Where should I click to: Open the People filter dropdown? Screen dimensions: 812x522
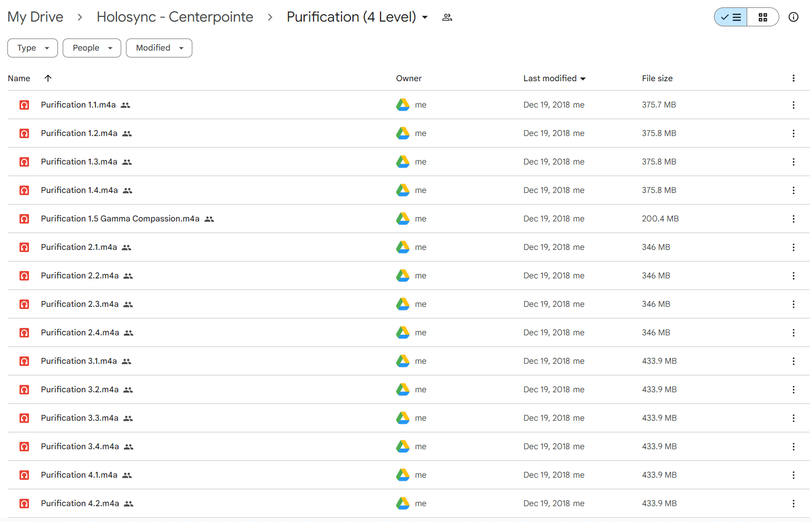(x=92, y=48)
